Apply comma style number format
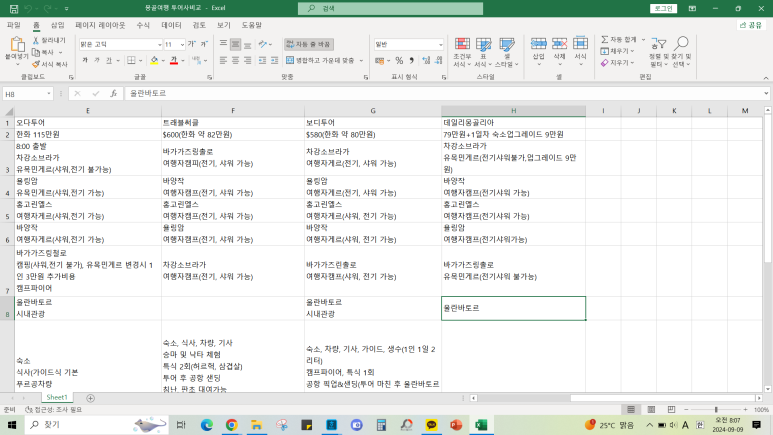Viewport: 773px width, 435px height. (x=412, y=61)
